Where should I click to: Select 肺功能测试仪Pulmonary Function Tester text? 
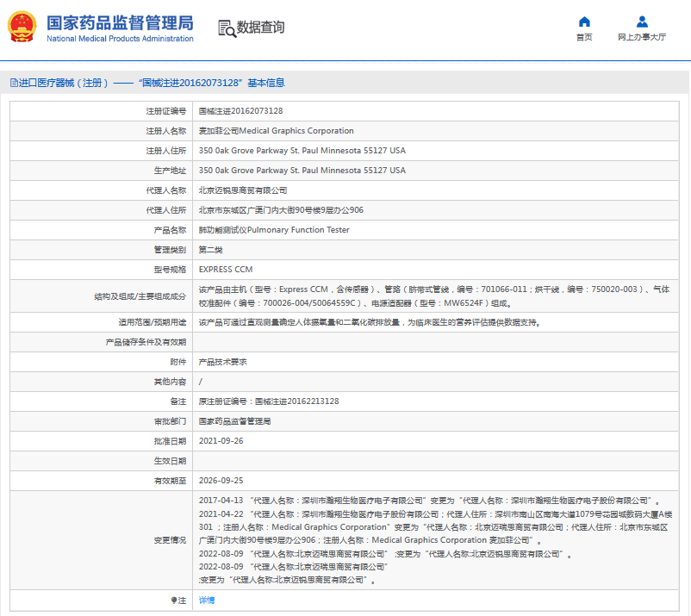274,230
